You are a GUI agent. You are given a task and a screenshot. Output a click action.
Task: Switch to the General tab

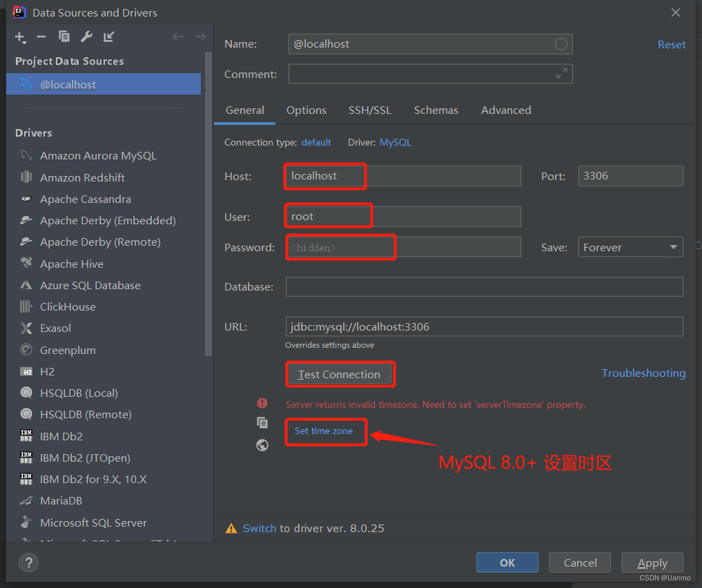pyautogui.click(x=245, y=110)
